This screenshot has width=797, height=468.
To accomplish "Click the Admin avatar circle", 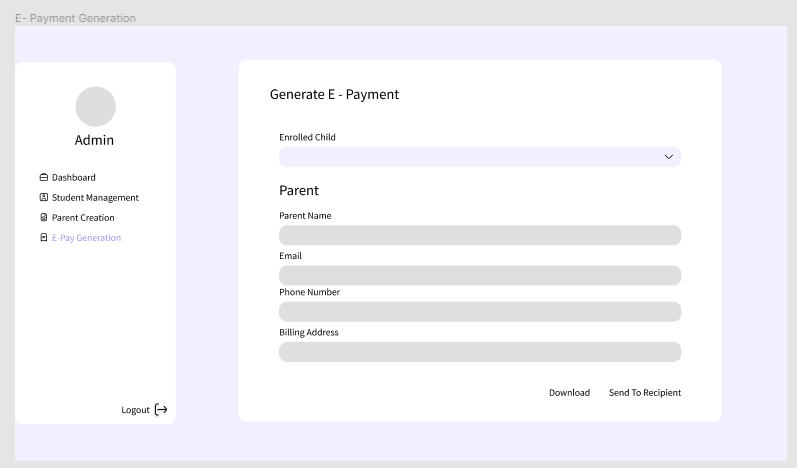I will pyautogui.click(x=96, y=106).
